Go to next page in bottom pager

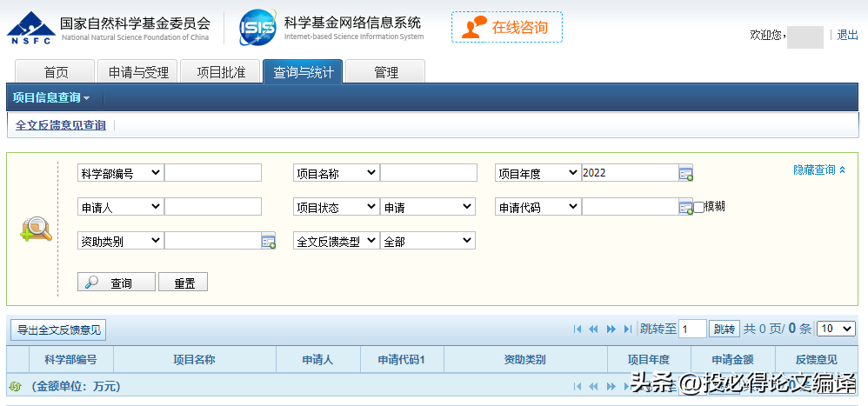(x=611, y=386)
